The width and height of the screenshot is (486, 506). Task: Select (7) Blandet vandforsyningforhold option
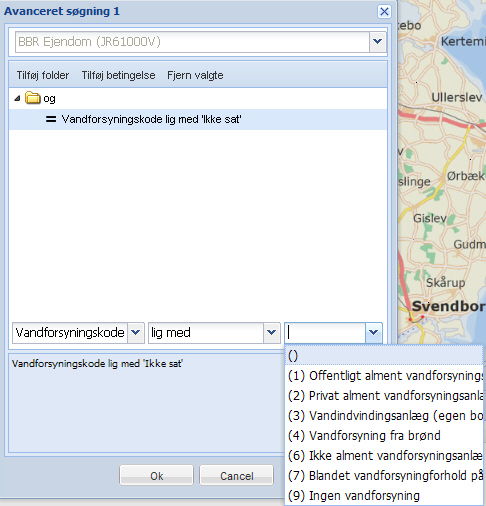click(x=384, y=476)
